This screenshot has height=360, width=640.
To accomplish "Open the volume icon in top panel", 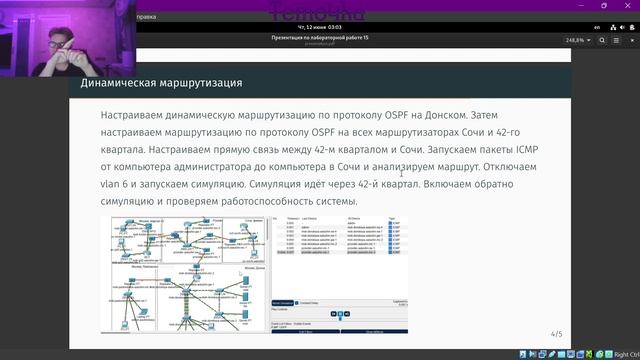I will [622, 27].
